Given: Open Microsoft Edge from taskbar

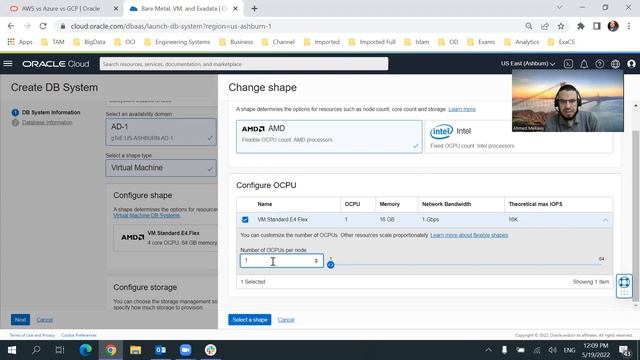Looking at the screenshot, I should 85,350.
